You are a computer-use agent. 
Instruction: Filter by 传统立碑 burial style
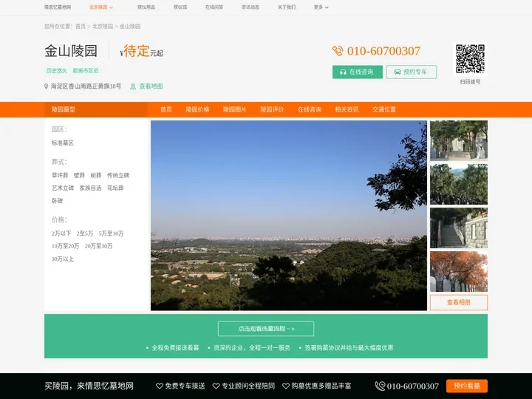coord(118,175)
